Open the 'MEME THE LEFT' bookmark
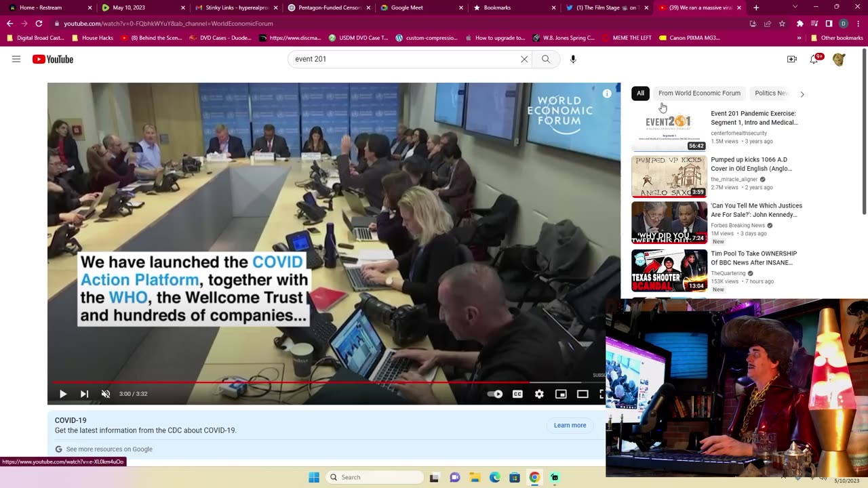This screenshot has height=488, width=868. 627,38
